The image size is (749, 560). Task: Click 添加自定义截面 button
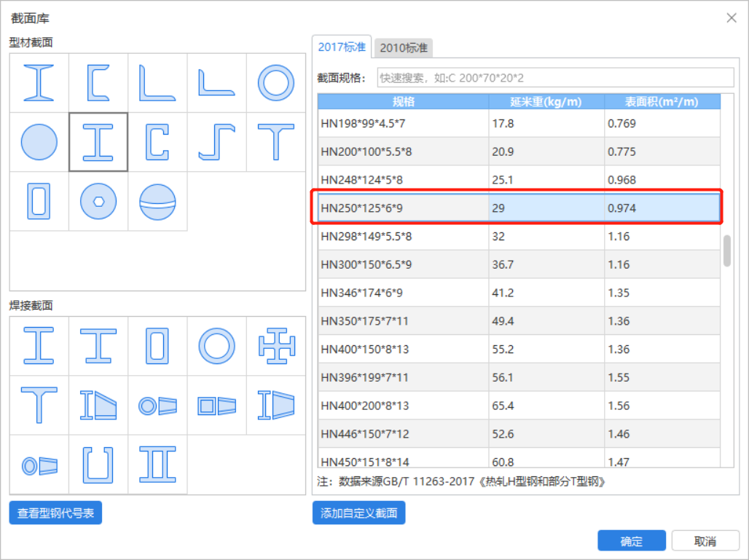click(358, 513)
